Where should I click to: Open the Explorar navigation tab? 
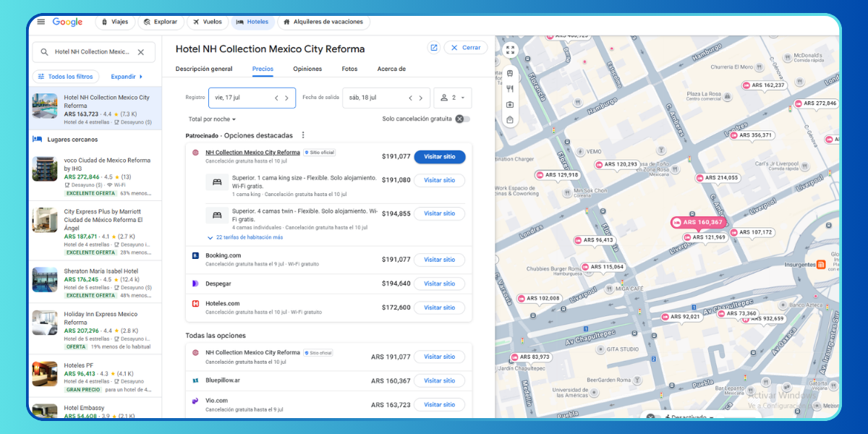(159, 22)
